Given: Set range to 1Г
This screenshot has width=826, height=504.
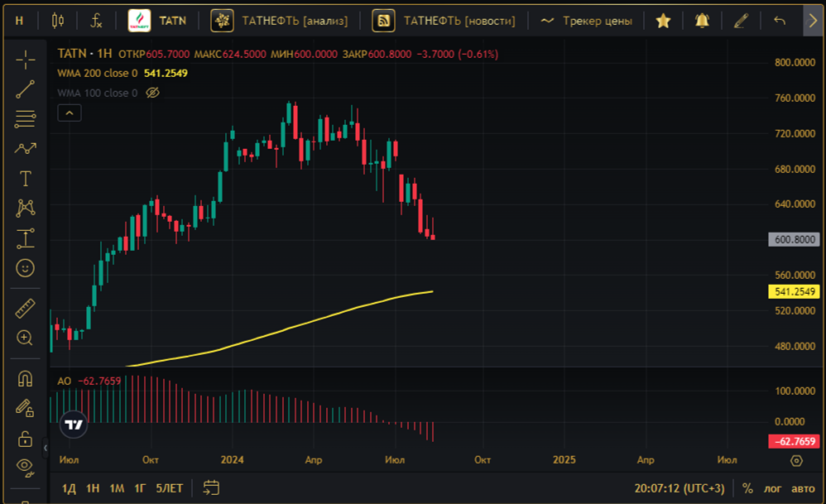Looking at the screenshot, I should [x=140, y=488].
